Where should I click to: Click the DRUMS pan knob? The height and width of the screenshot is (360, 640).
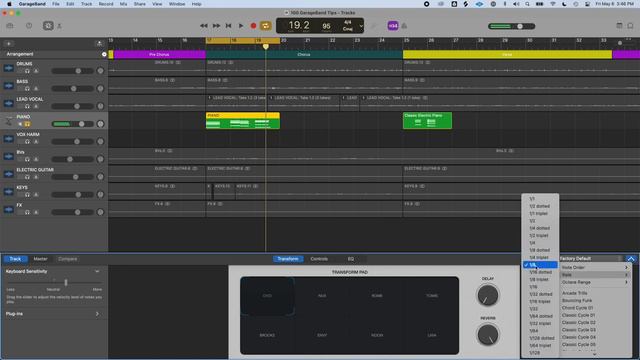pos(100,71)
